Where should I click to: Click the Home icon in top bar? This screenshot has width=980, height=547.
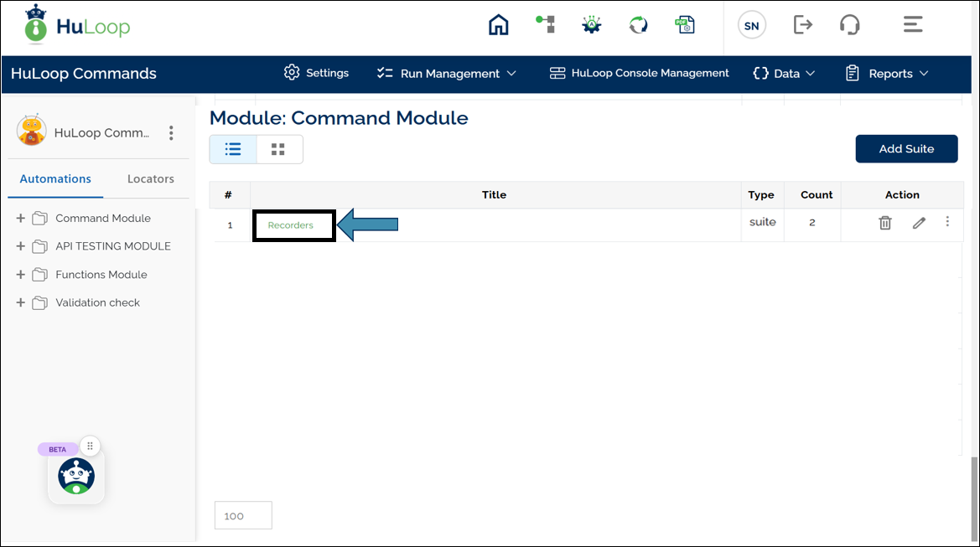pos(498,25)
